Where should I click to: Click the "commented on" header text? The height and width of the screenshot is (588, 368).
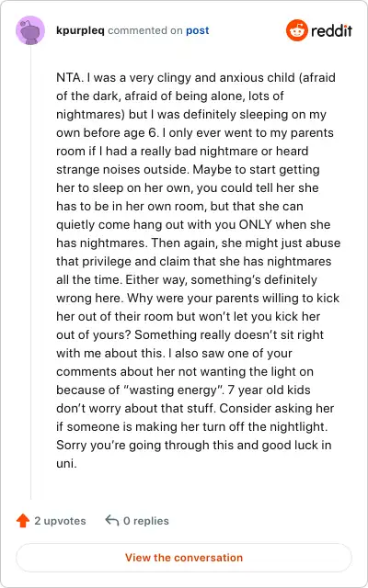pos(145,30)
